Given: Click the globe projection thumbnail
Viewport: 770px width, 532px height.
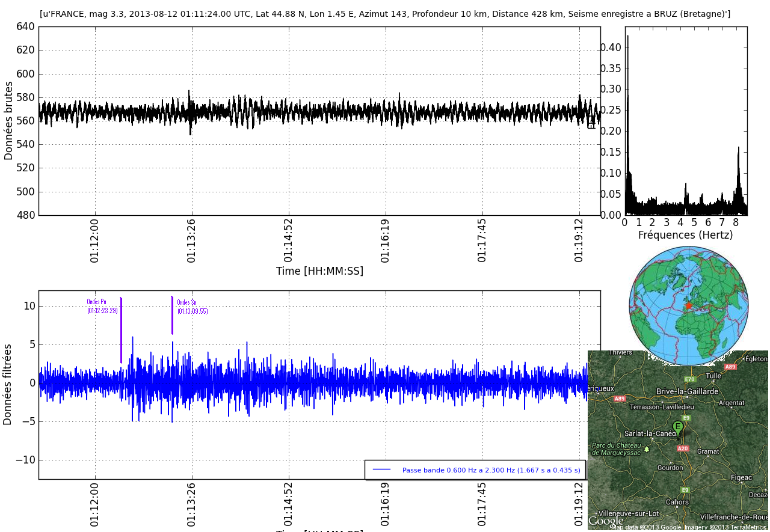Looking at the screenshot, I should [689, 305].
